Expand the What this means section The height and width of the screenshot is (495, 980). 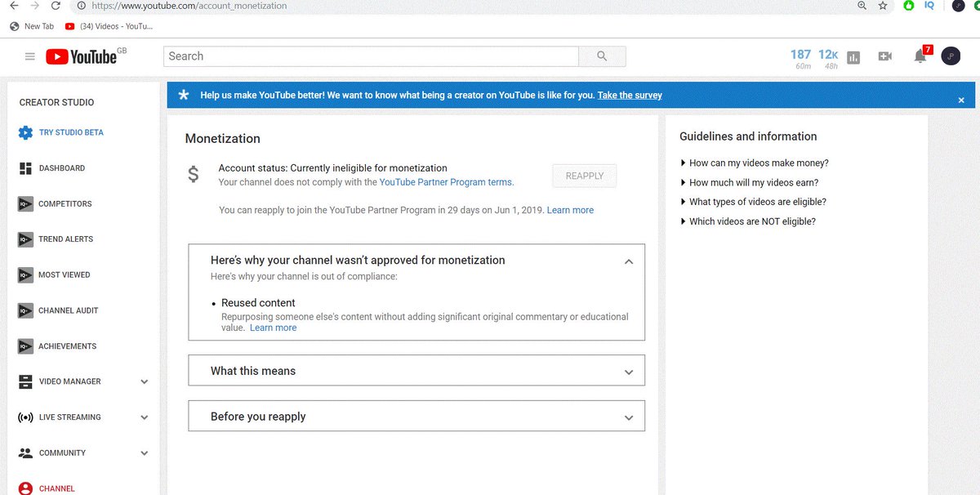(x=629, y=372)
